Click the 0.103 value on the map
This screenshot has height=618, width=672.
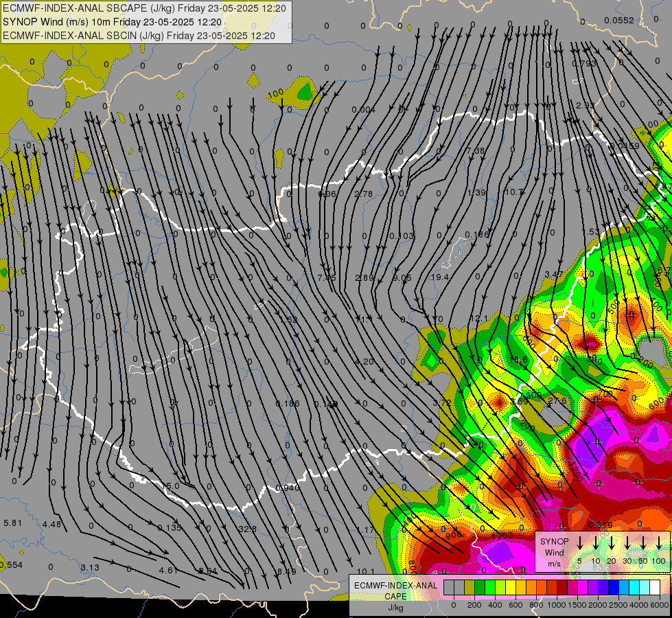click(401, 236)
